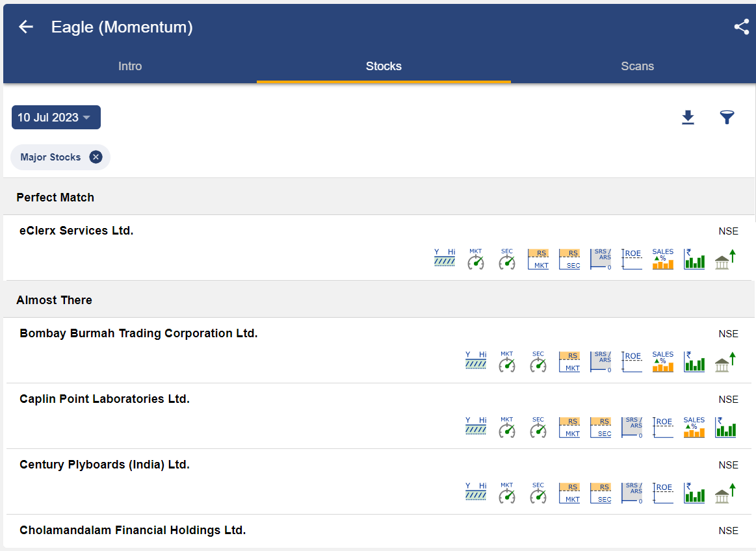Open Cholamandalam Financial Holdings Ltd.
This screenshot has height=551, width=756.
(x=133, y=530)
